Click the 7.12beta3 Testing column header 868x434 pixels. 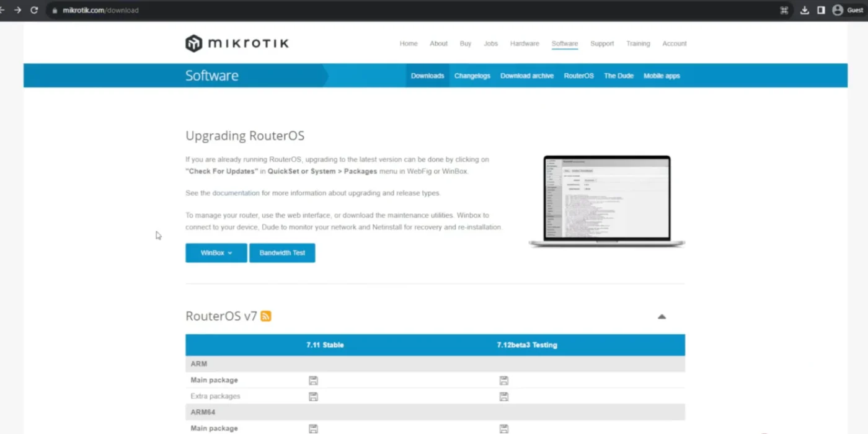(527, 345)
